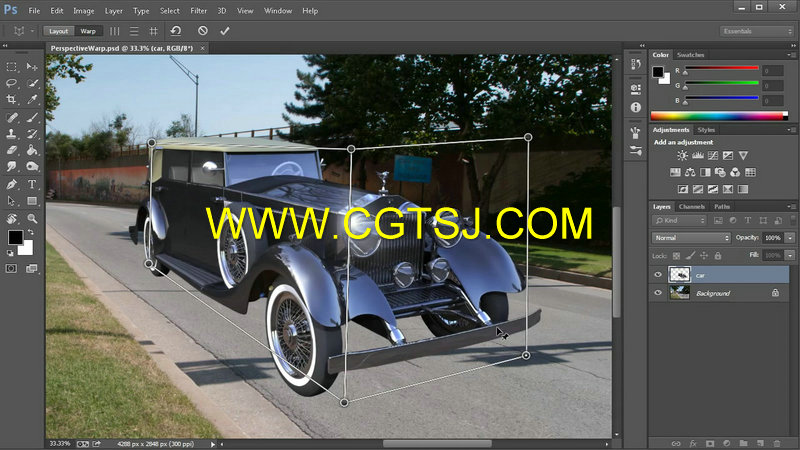The image size is (800, 450).
Task: Select the Clone Stamp tool
Action: click(11, 134)
